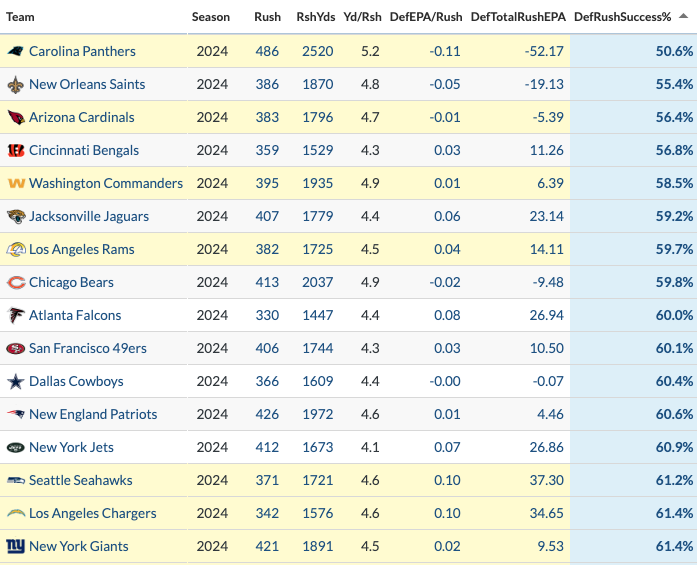Click the New England Patriots logo
Viewport: 697px width, 565px height.
(16, 414)
